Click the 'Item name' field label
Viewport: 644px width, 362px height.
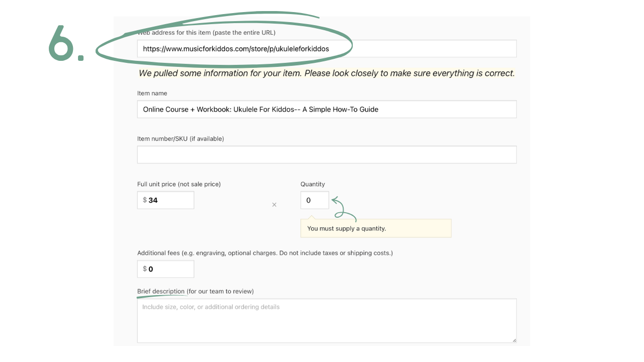coord(152,93)
